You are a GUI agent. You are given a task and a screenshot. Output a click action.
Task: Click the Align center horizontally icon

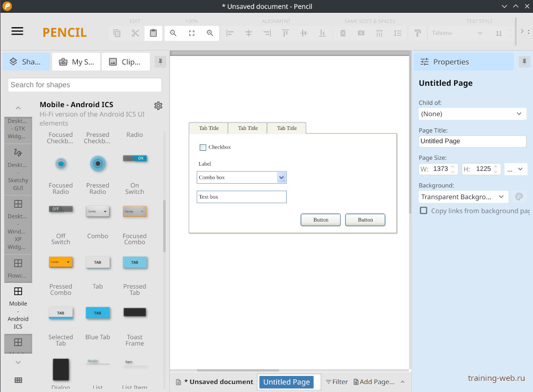[x=248, y=33]
